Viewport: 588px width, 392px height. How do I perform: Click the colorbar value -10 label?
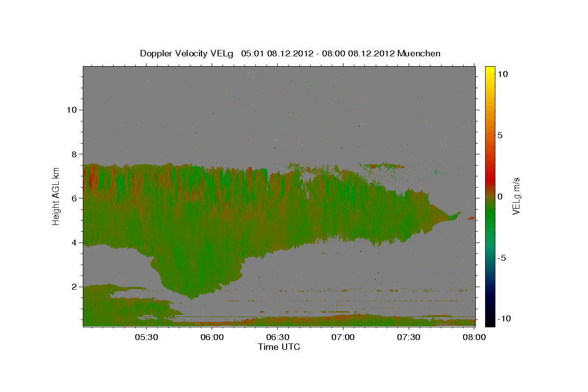[504, 318]
